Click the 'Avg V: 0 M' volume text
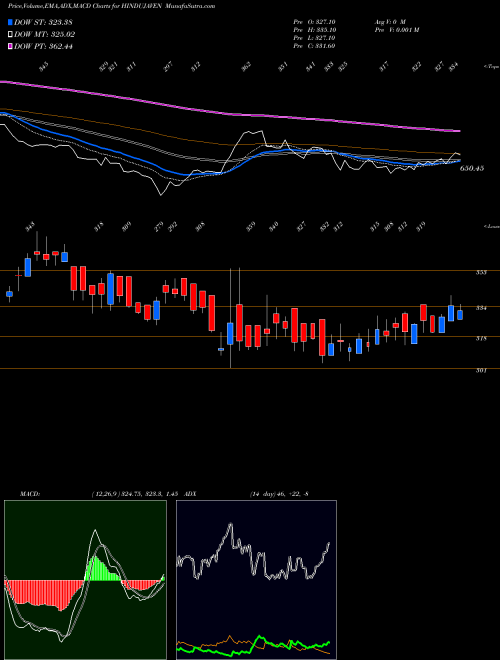The height and width of the screenshot is (660, 500). pyautogui.click(x=389, y=21)
